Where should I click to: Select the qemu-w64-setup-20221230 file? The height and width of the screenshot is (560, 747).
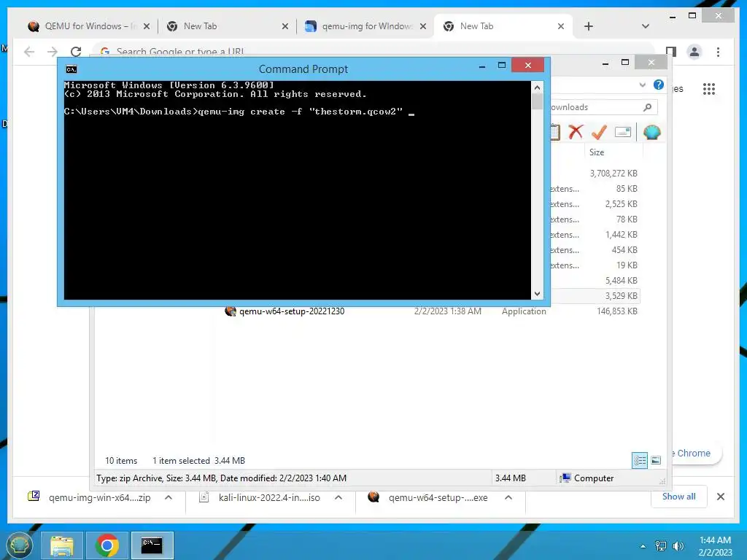point(292,311)
